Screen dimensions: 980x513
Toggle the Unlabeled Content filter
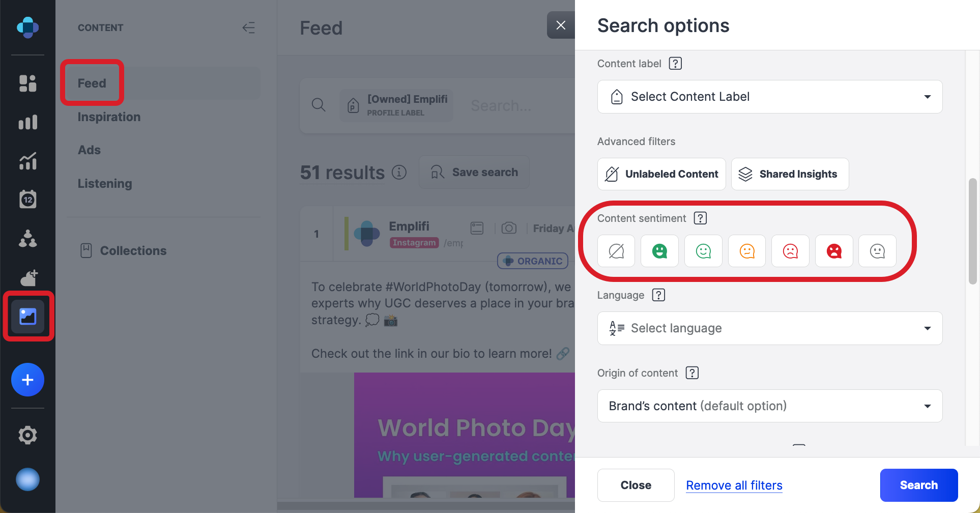click(661, 174)
